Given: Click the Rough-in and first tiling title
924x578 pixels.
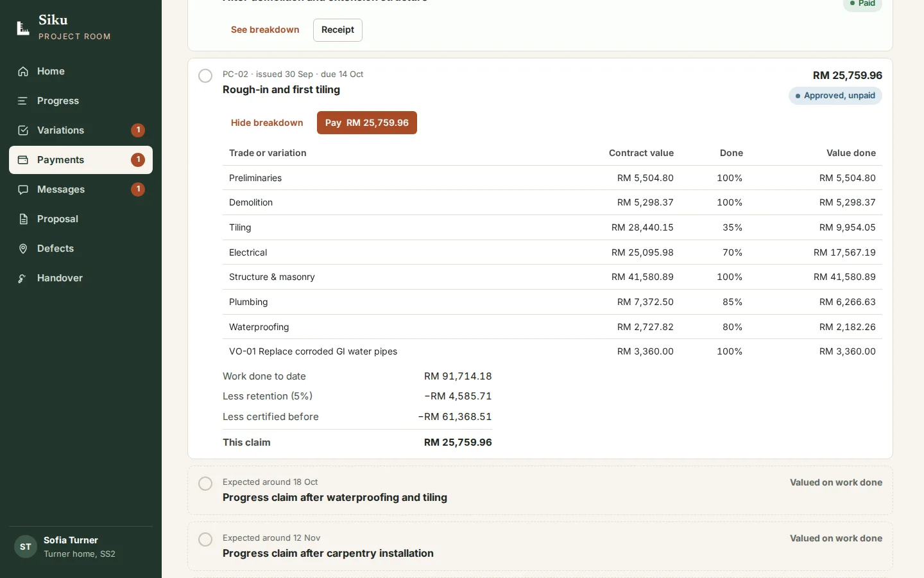Looking at the screenshot, I should (x=281, y=90).
